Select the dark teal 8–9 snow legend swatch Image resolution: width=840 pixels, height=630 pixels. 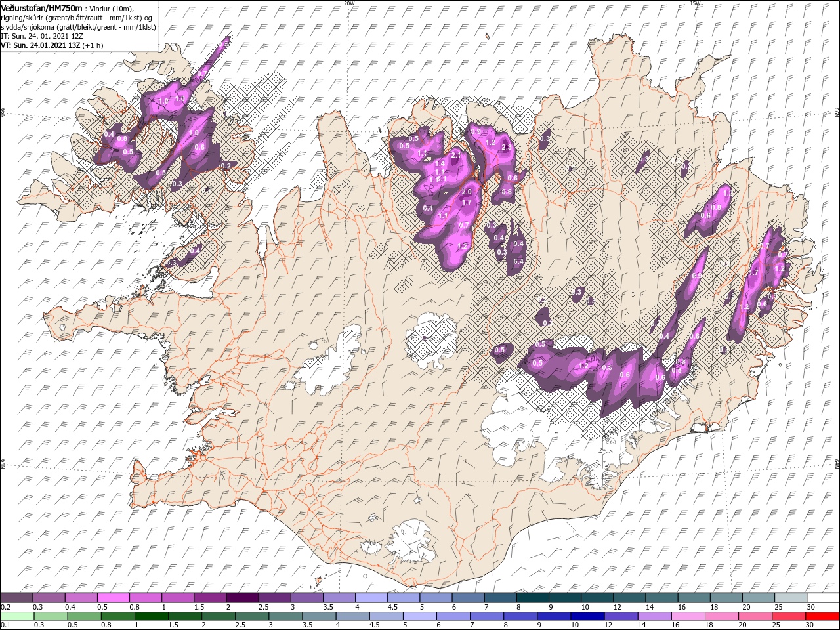[x=532, y=598]
